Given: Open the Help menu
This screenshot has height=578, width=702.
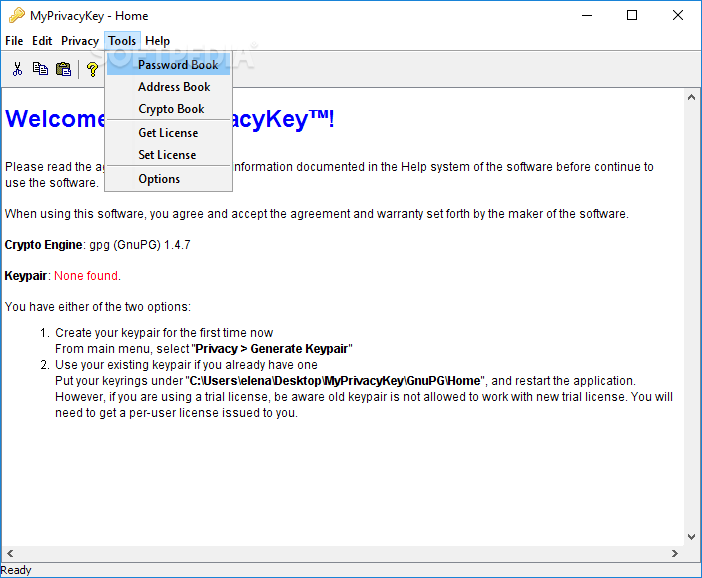Looking at the screenshot, I should 157,41.
